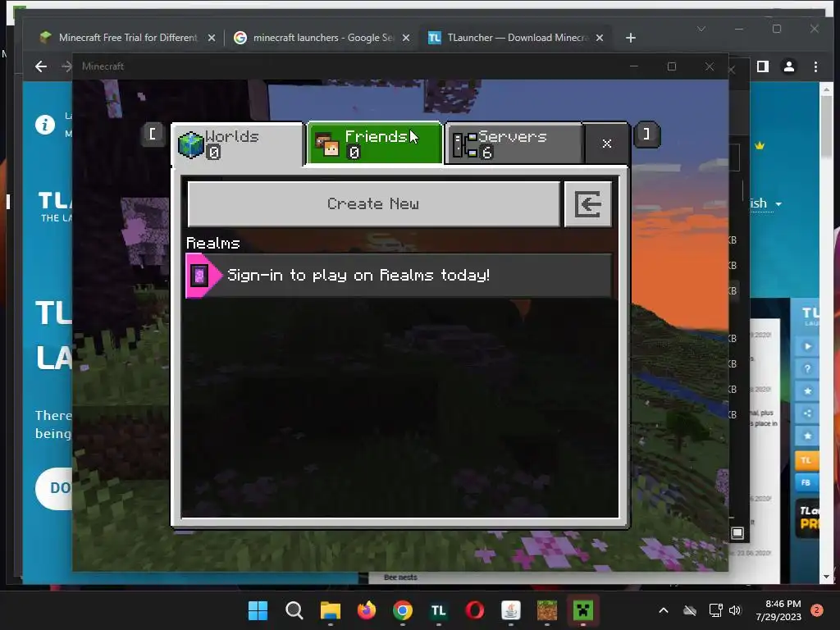Expand the language dropdown on TLauncher page
This screenshot has height=630, width=840.
(778, 204)
